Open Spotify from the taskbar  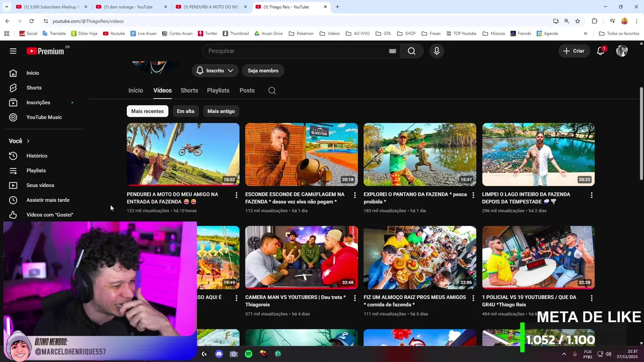coord(249,354)
